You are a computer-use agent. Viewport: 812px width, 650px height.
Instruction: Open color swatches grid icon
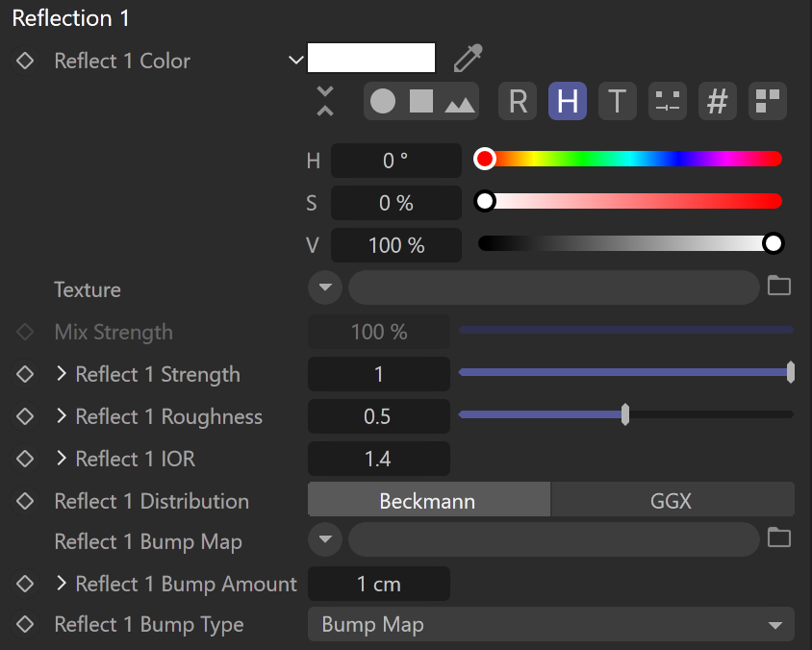point(768,101)
